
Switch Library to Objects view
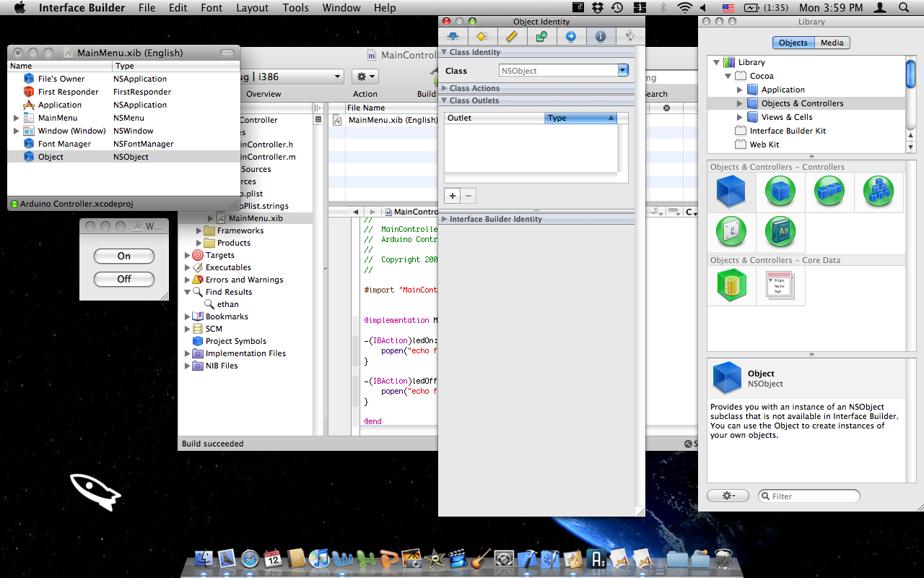click(793, 43)
